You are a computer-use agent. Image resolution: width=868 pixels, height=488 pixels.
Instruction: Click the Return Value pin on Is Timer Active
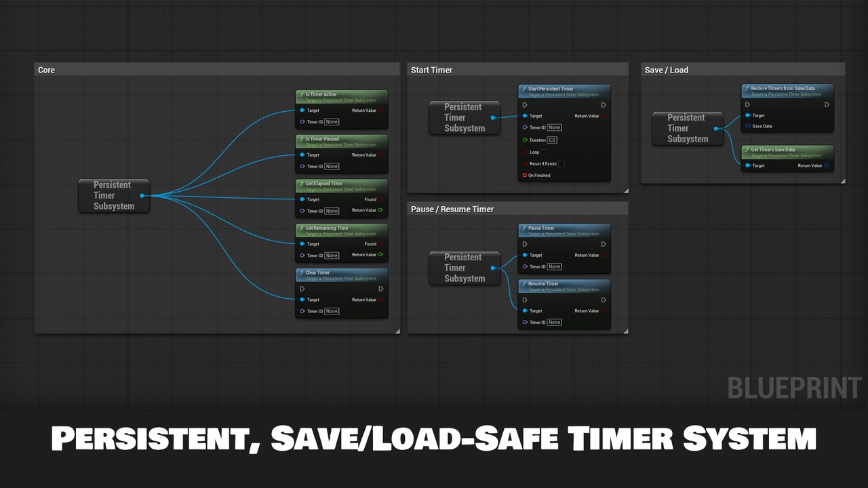point(380,110)
